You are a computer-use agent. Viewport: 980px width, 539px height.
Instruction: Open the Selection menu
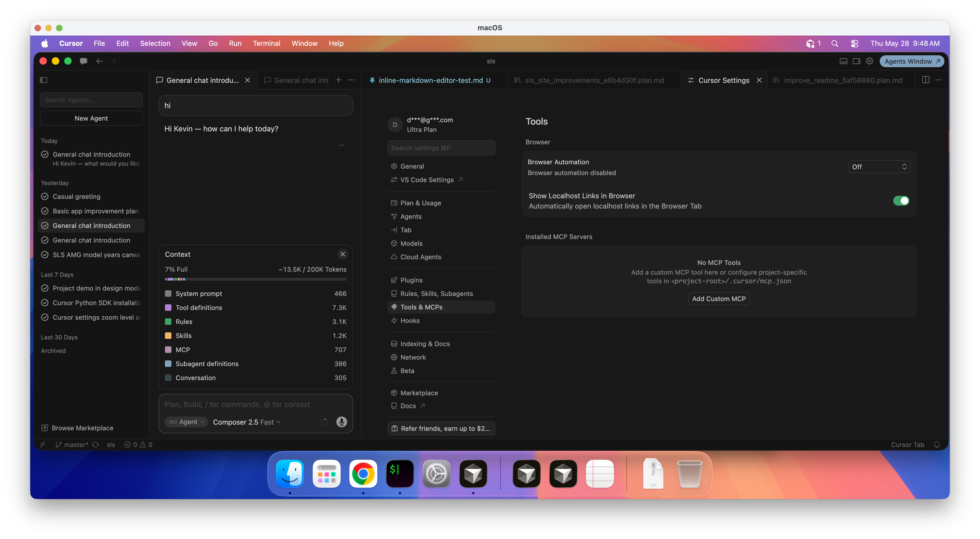click(x=155, y=43)
